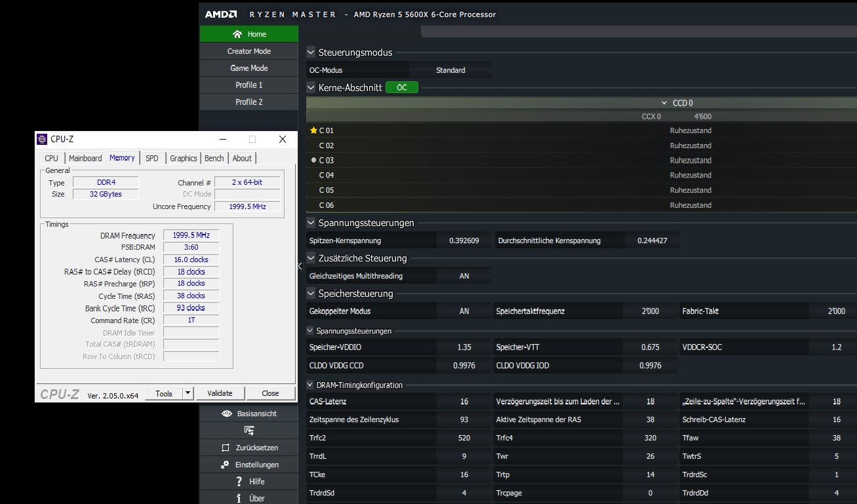This screenshot has width=857, height=504.
Task: Click the Speicher-VTT value 0.675
Action: (650, 347)
